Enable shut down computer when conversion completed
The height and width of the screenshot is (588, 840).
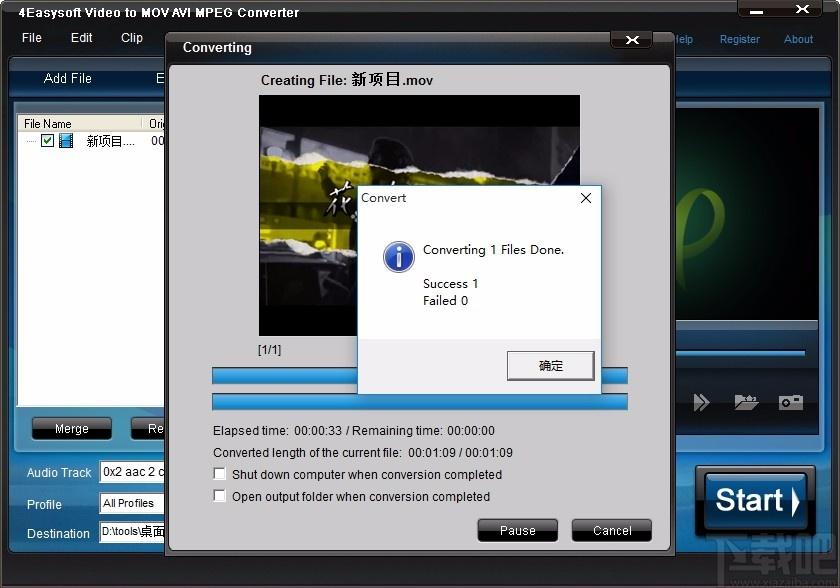pos(219,474)
